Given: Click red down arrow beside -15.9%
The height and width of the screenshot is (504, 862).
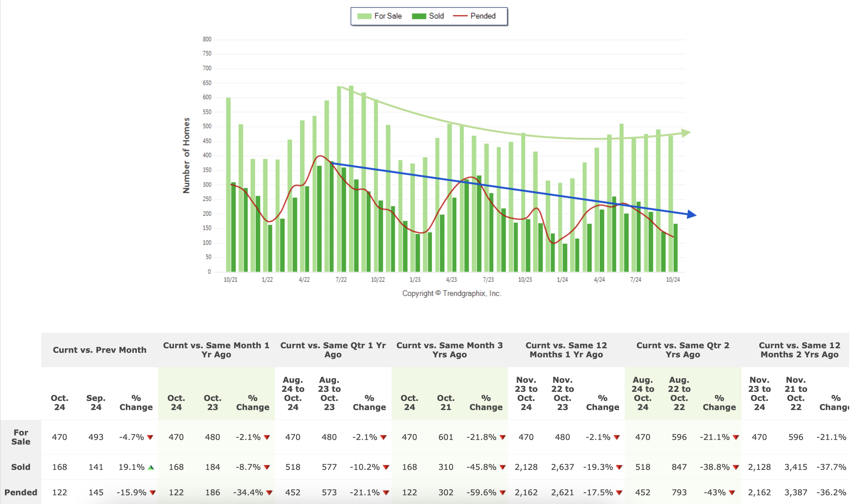Looking at the screenshot, I should pos(153,493).
